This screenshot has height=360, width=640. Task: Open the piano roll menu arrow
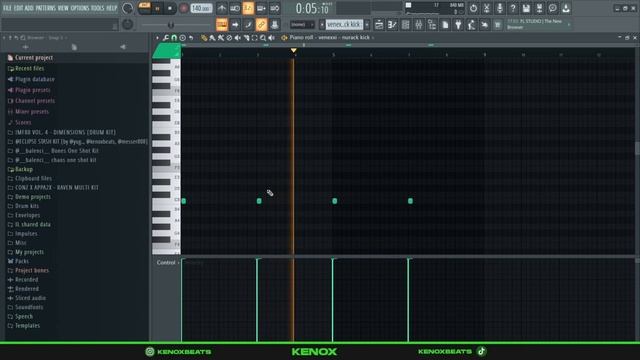coord(157,38)
